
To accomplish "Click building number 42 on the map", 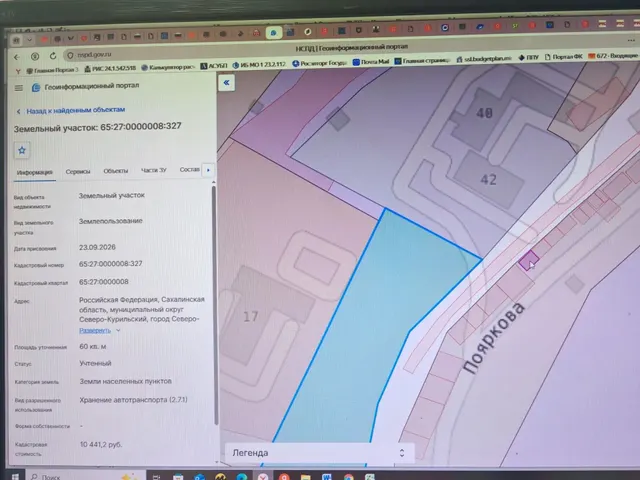I will [488, 179].
